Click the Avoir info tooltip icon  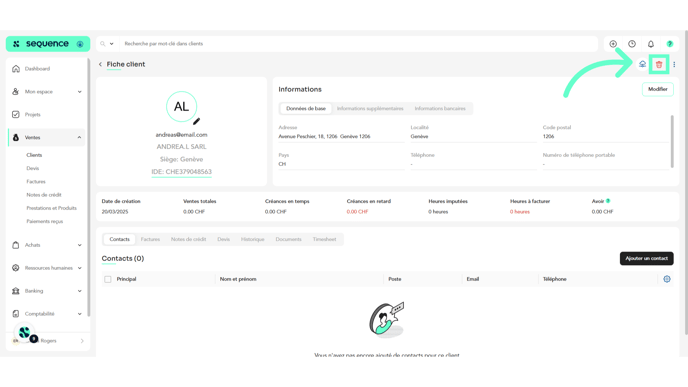tap(608, 201)
